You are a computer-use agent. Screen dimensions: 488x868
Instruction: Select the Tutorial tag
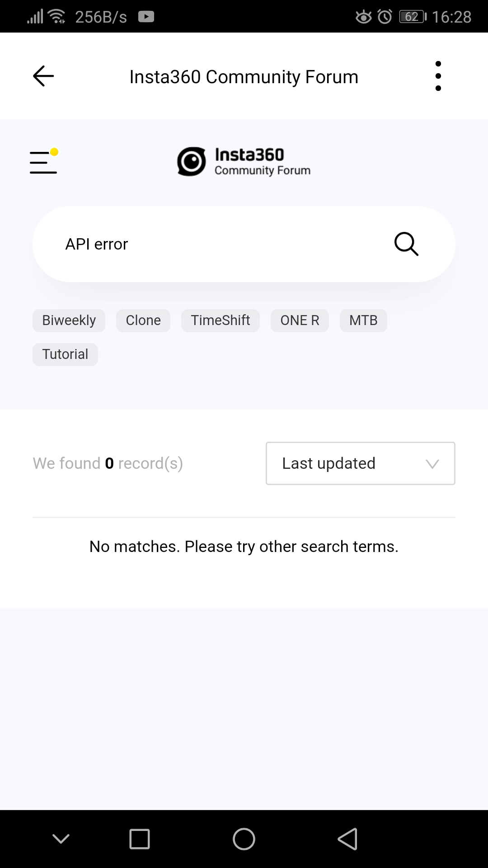point(65,354)
